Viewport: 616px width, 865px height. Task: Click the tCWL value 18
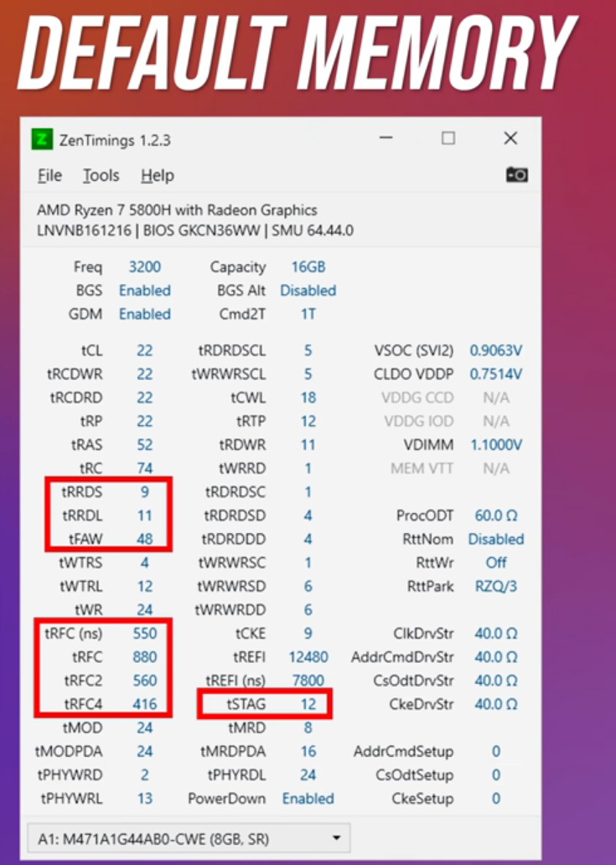(308, 398)
